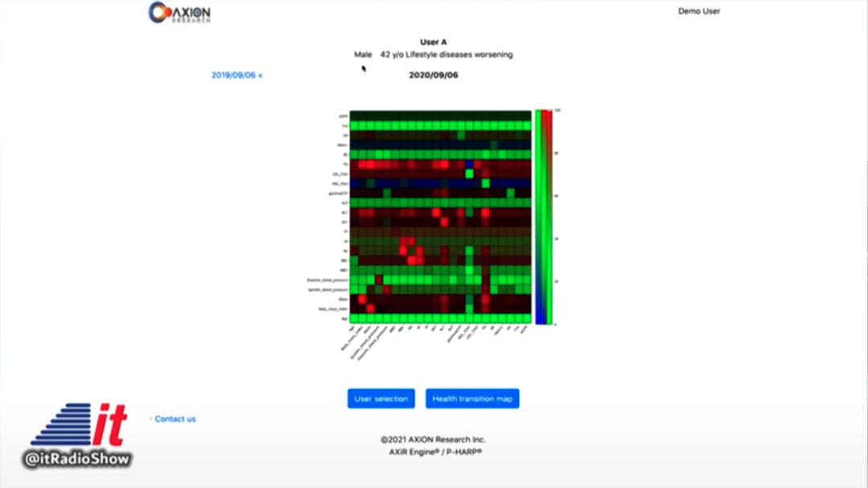Click the red-green gradient color scale bar

click(x=547, y=216)
